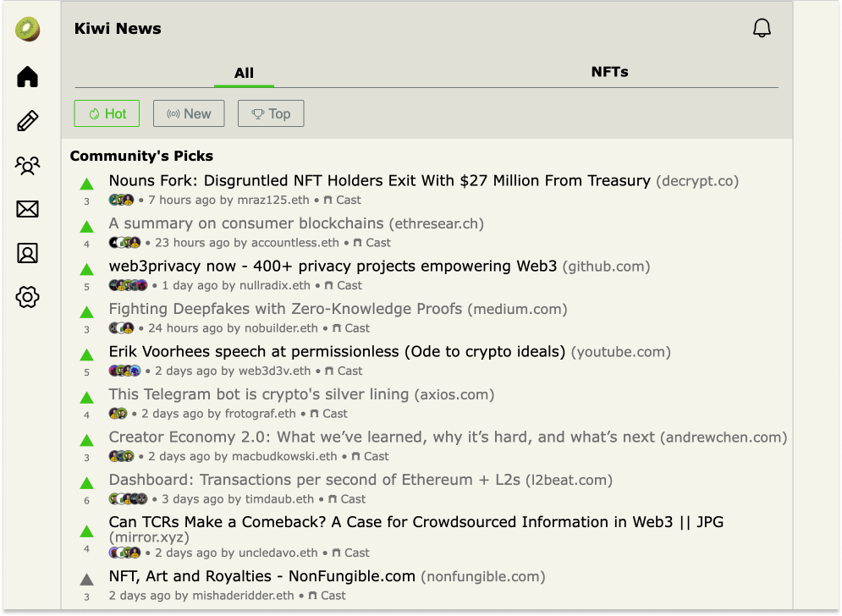Screen dimensions: 842x616
Task: Click the Kiwi fruit logo icon
Action: [x=27, y=29]
